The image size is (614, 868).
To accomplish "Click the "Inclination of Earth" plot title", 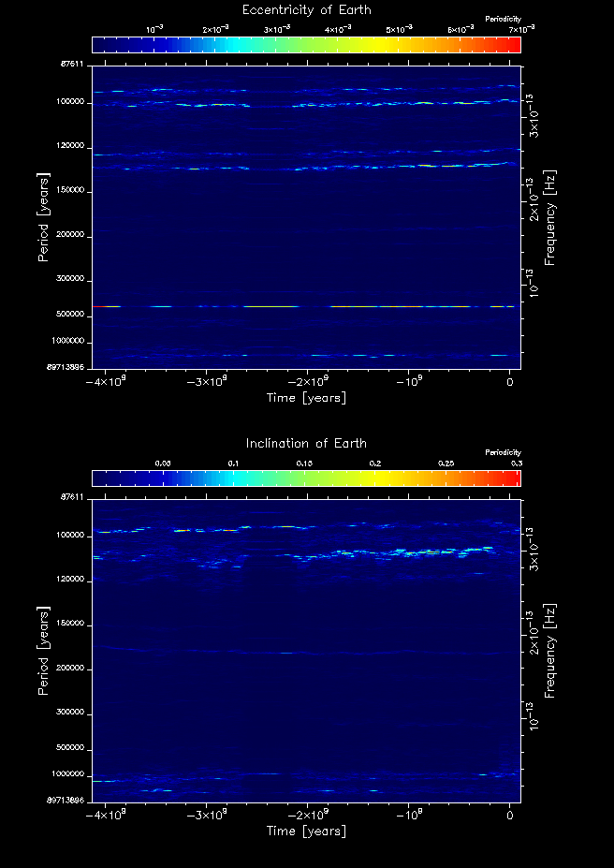I will coord(306,443).
